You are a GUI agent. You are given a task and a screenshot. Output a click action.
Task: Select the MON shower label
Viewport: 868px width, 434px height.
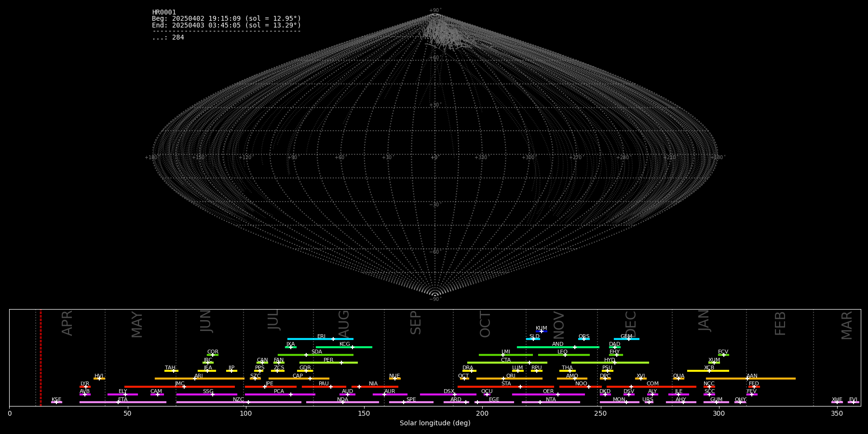tap(619, 400)
